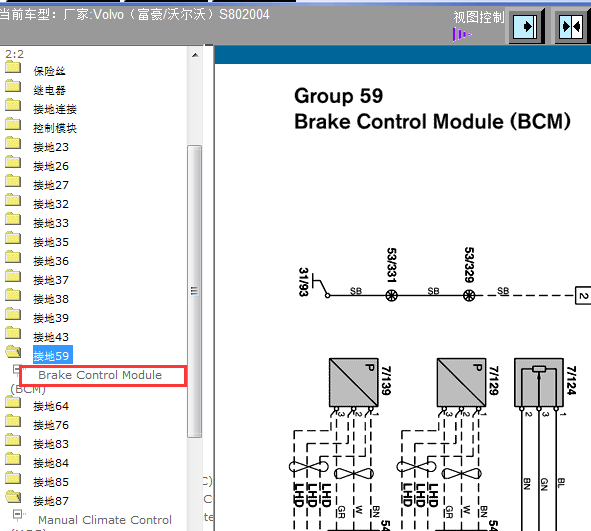Open folder icon beside 接地23
Viewport: 591px width, 531px height.
[13, 143]
